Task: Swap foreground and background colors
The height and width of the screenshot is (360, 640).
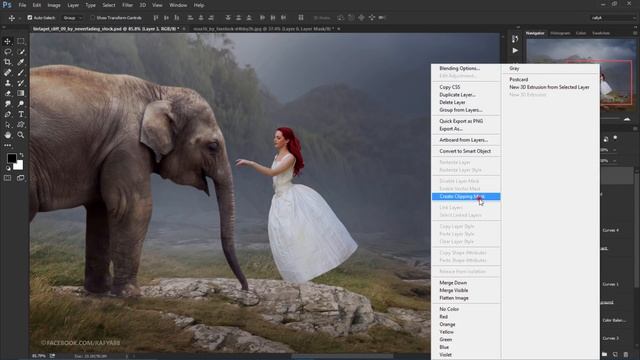Action: [x=21, y=155]
